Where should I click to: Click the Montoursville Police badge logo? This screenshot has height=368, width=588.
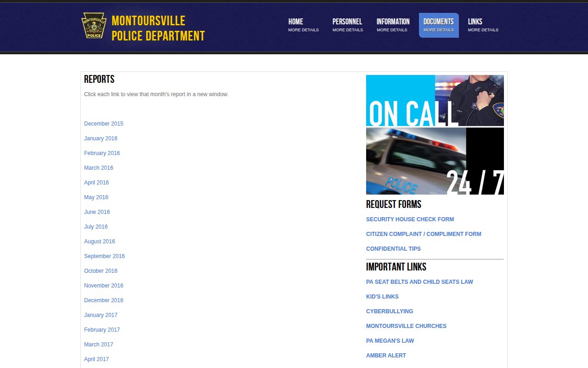pos(94,25)
